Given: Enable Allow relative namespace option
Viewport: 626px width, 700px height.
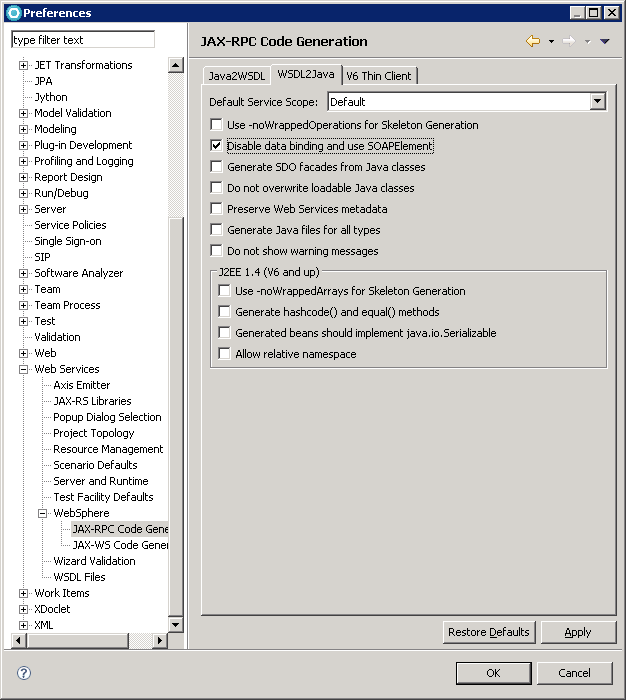Looking at the screenshot, I should click(x=224, y=354).
